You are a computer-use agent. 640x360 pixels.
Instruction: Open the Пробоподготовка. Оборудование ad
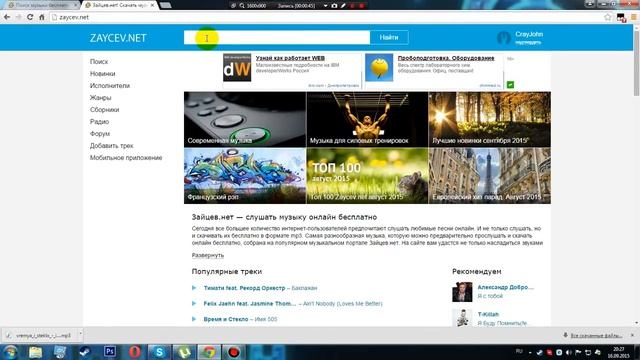446,58
